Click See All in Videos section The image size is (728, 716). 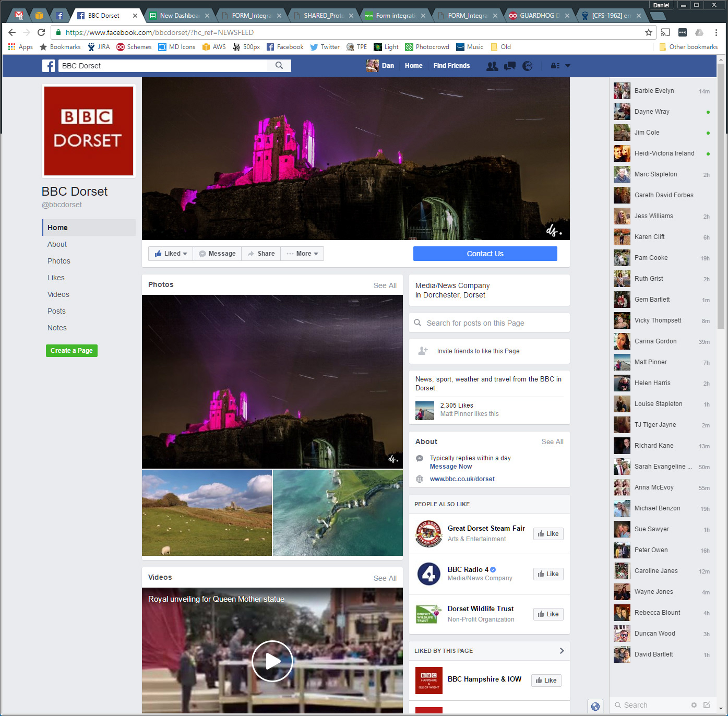click(385, 578)
